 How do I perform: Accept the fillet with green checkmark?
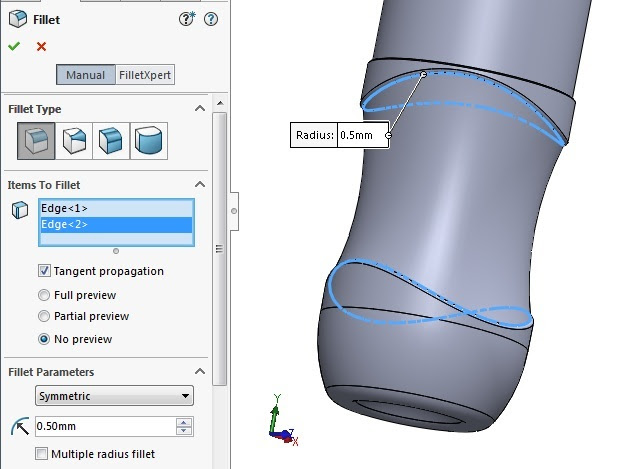14,46
